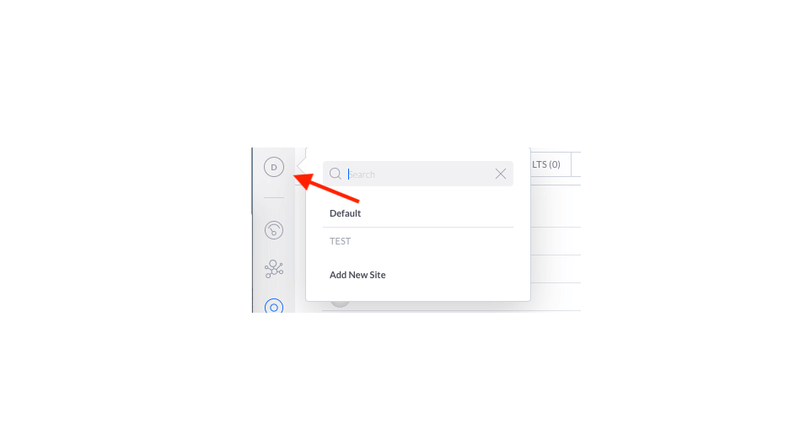The width and height of the screenshot is (800, 435).
Task: Focus the Search sites field
Action: click(x=418, y=174)
